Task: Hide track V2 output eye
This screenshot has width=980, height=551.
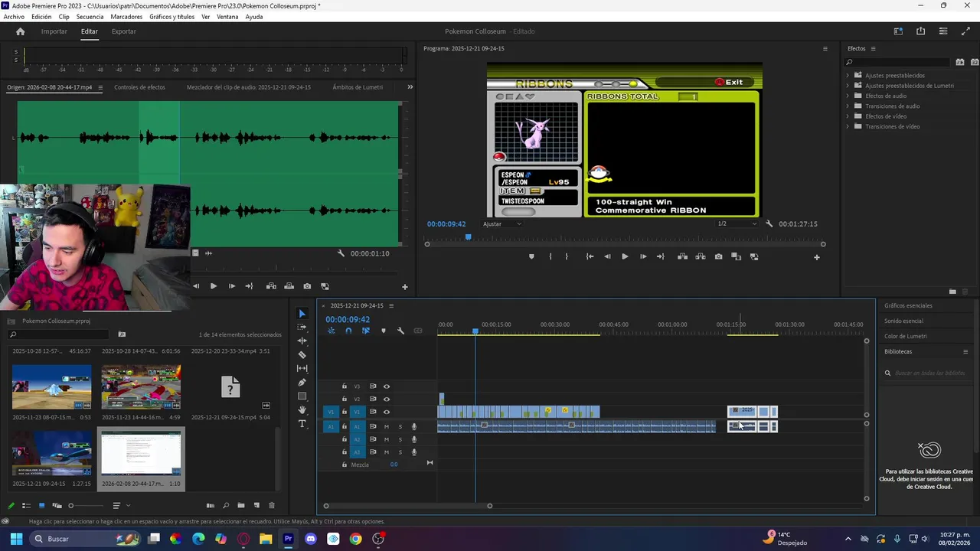Action: coord(386,399)
